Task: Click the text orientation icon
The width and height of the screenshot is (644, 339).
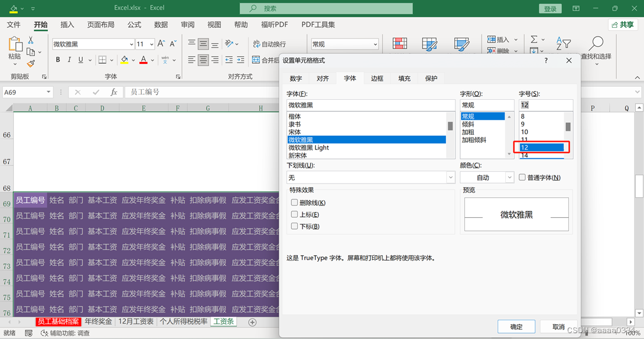Action: [x=229, y=44]
